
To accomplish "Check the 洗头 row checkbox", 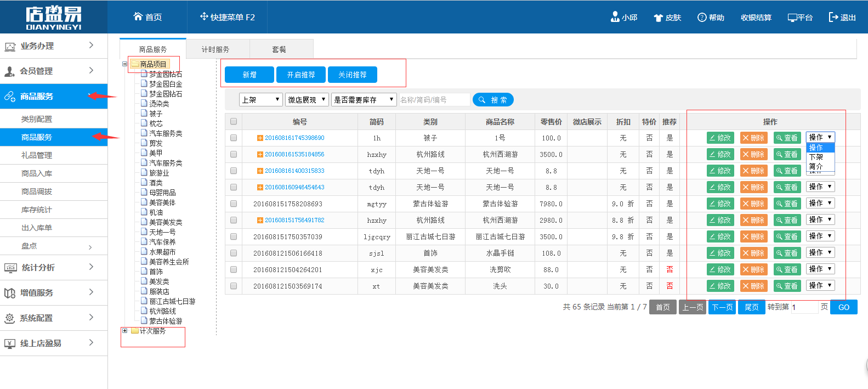I will pyautogui.click(x=234, y=286).
